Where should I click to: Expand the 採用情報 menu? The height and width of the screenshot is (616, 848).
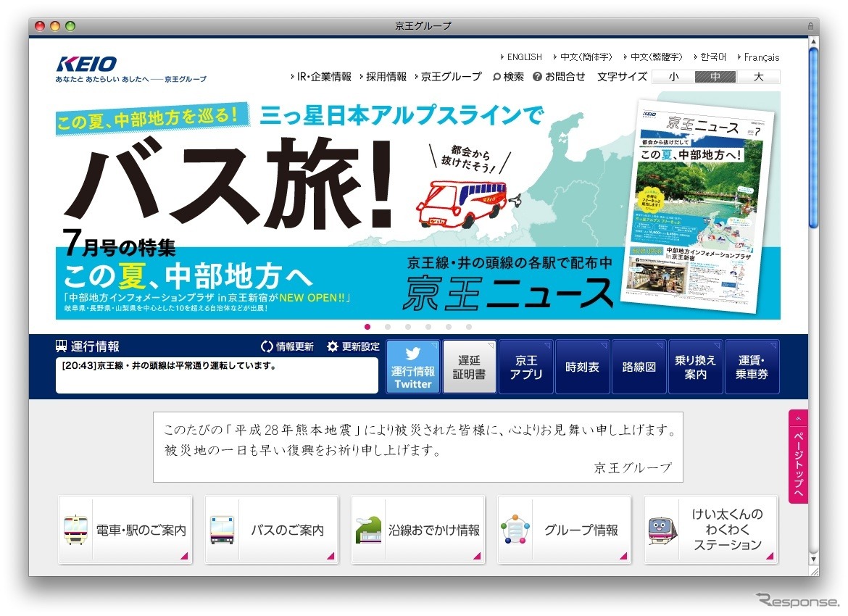(386, 77)
